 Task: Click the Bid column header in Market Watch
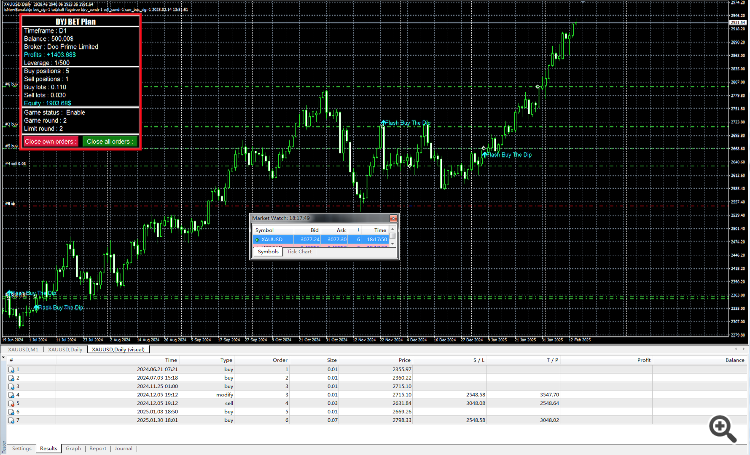click(314, 230)
